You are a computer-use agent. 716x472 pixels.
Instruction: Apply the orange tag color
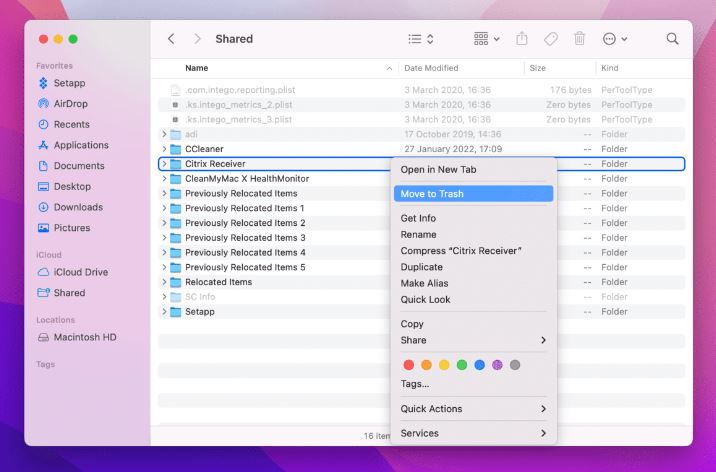pos(426,365)
